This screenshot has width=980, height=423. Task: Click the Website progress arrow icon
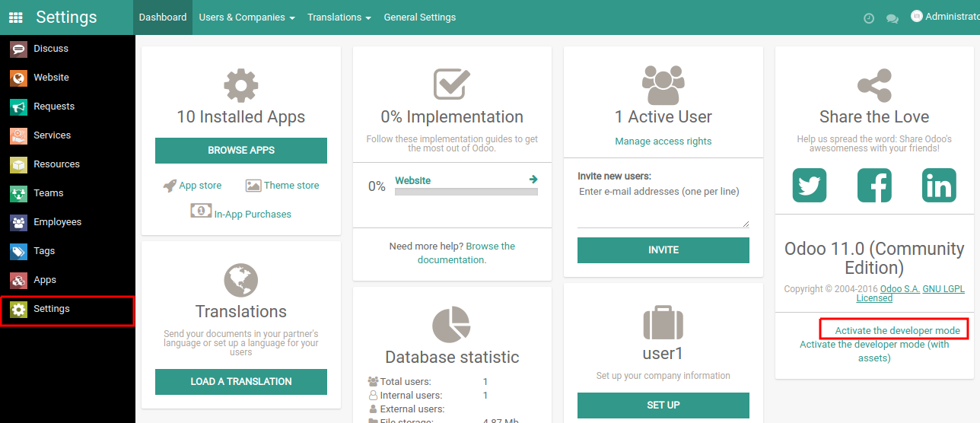click(533, 180)
